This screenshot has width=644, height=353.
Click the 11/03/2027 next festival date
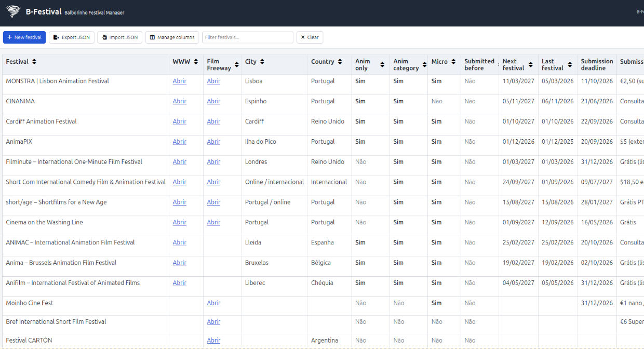click(518, 81)
